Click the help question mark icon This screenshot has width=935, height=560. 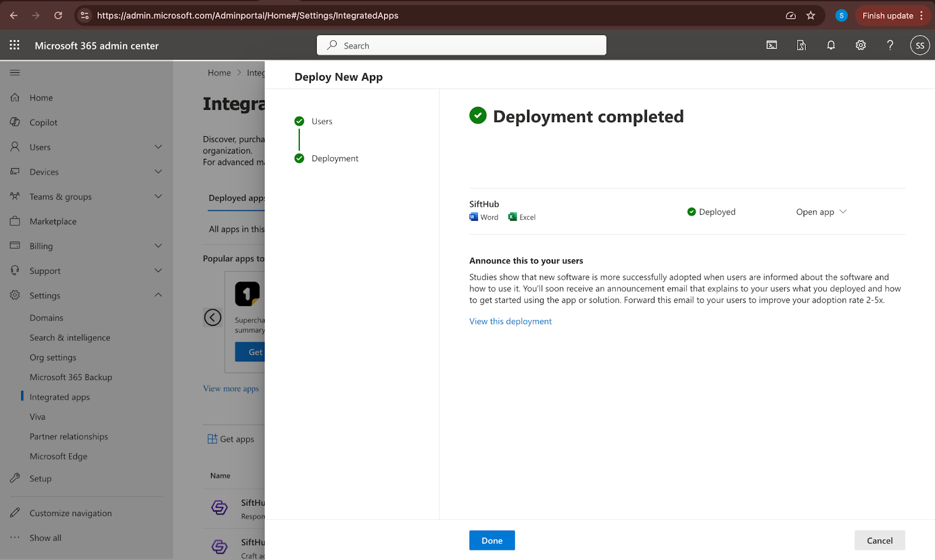(x=889, y=45)
